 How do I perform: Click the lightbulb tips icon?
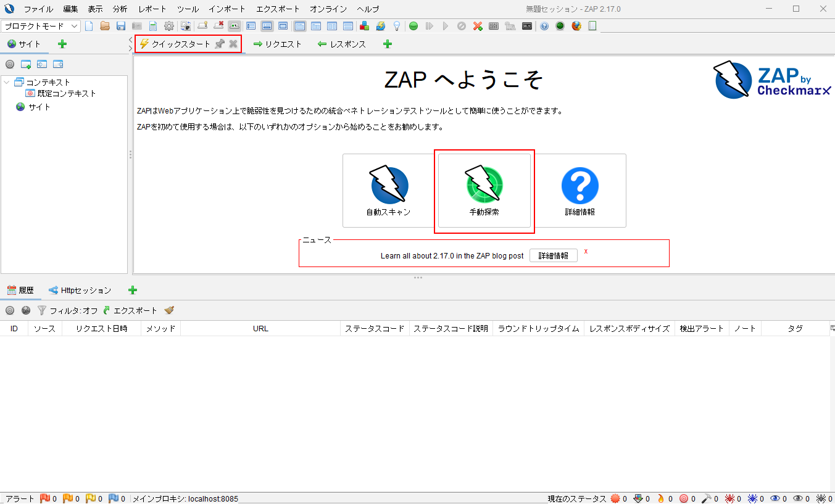[397, 26]
